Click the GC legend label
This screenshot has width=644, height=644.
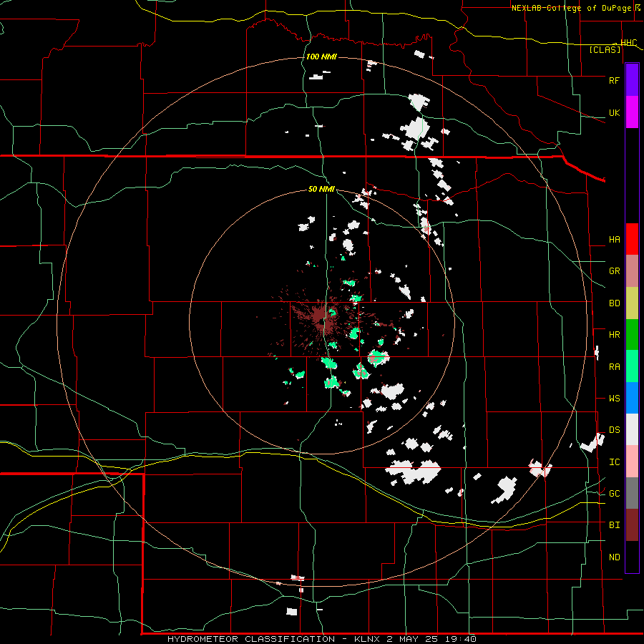tap(614, 493)
